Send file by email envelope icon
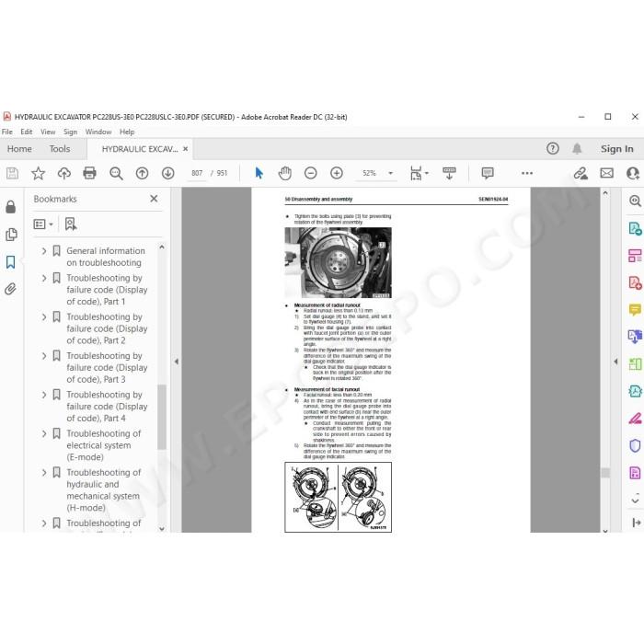 tap(606, 173)
